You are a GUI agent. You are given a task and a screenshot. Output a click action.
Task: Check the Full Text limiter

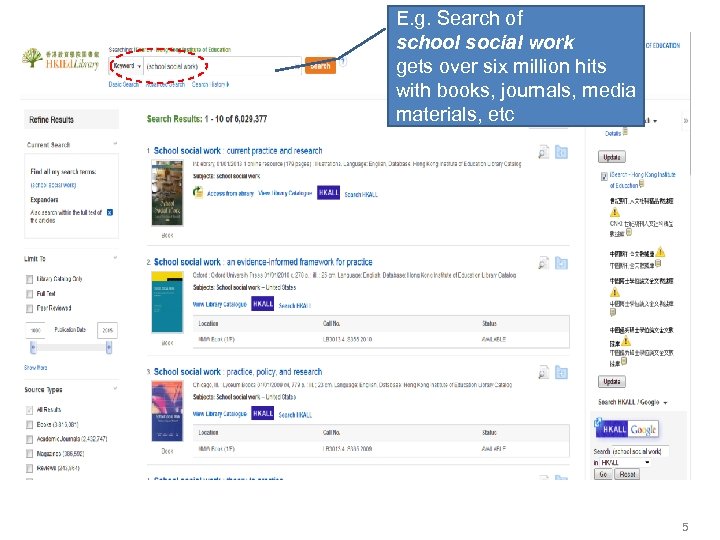pyautogui.click(x=29, y=293)
